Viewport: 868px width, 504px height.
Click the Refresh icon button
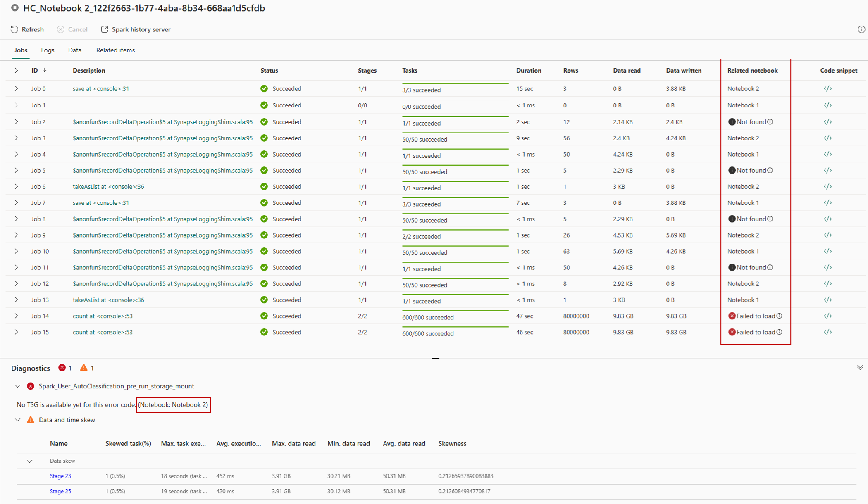point(15,29)
